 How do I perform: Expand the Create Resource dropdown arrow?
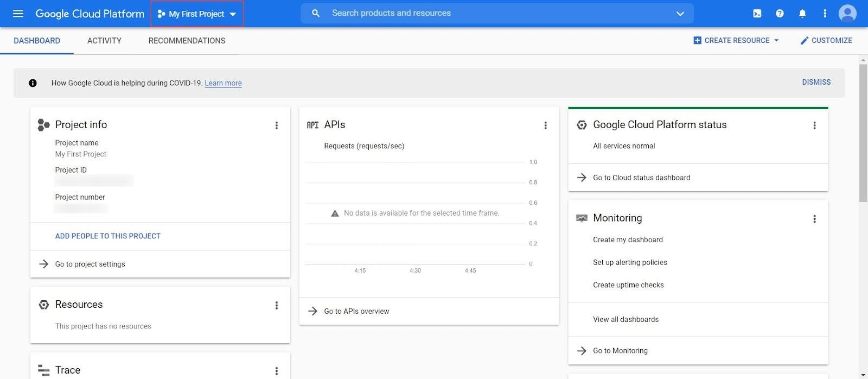776,40
